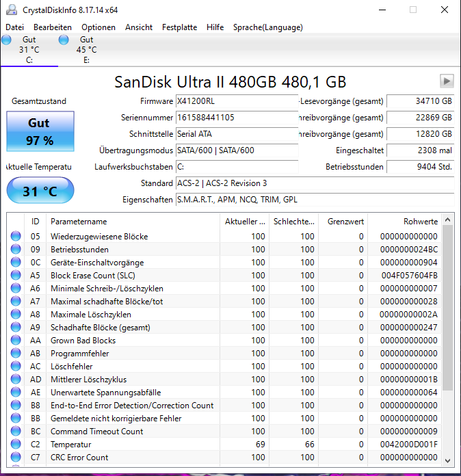
Task: Click the scrollbar up arrow in SMART list
Action: (x=447, y=220)
